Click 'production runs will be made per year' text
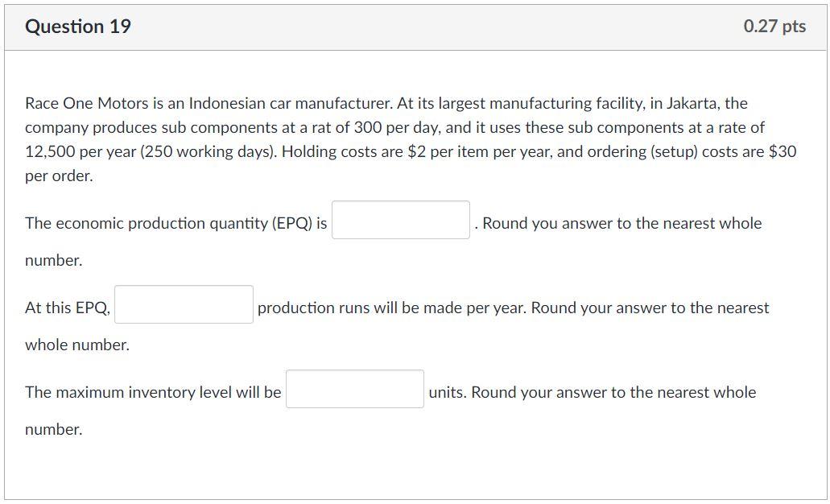The width and height of the screenshot is (830, 504). click(x=390, y=308)
